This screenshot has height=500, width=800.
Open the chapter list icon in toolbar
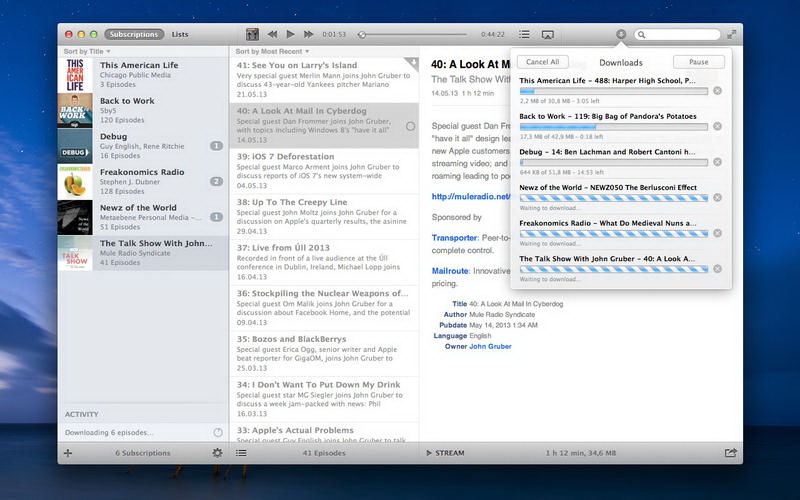pos(524,34)
